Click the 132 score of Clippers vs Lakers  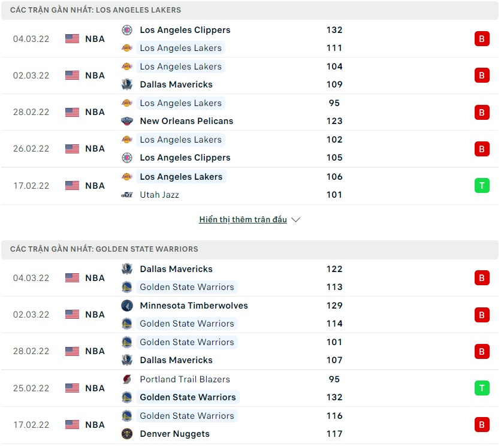coord(334,30)
